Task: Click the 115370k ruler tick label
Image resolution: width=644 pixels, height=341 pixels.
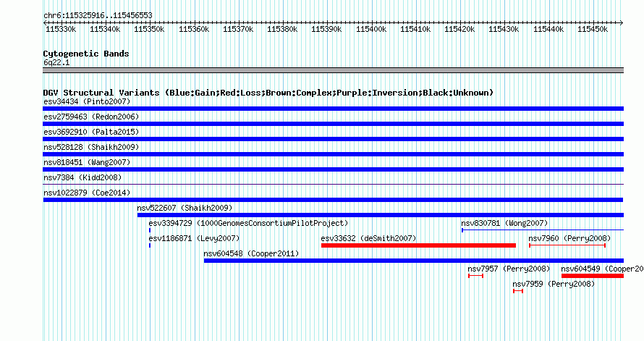Action: tap(238, 29)
